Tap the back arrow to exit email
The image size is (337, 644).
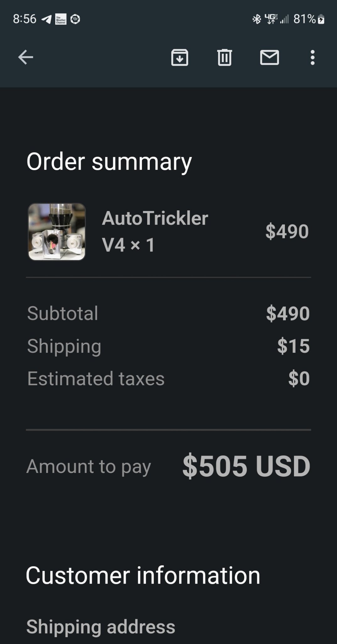[25, 57]
